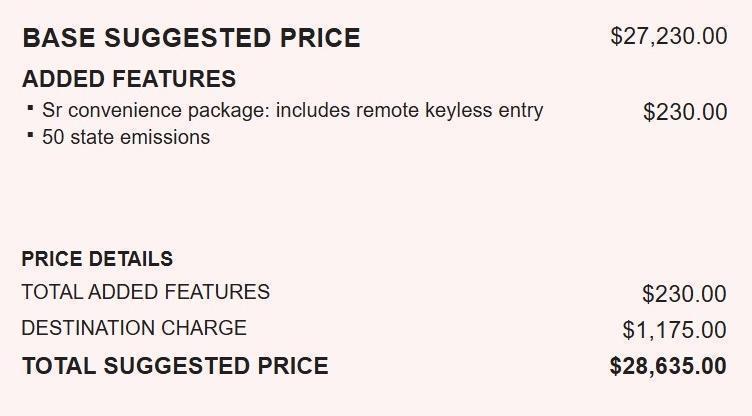
Task: Select the $28,635.00 total suggested price
Action: (x=668, y=366)
